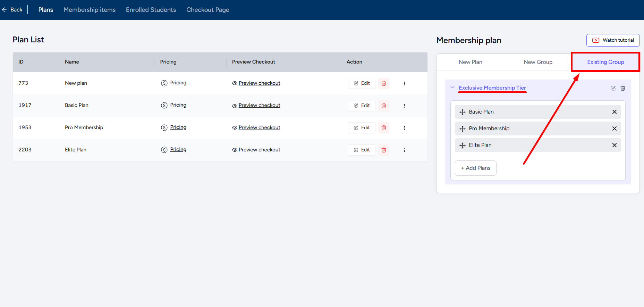
Task: Delete Elite Plan with trash icon
Action: click(384, 150)
